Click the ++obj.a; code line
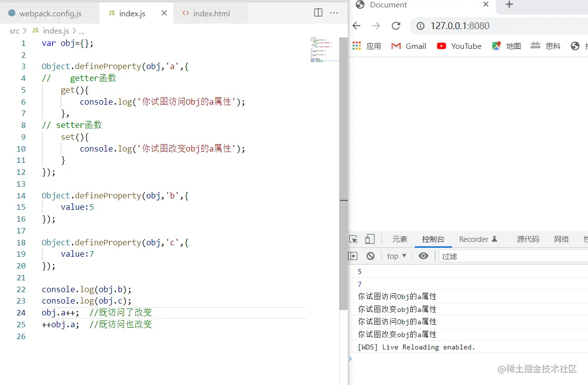Image resolution: width=588 pixels, height=385 pixels. [60, 325]
